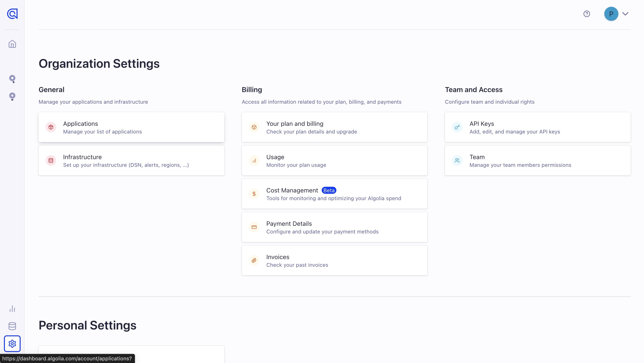Click the Settings gear sidebar icon
Viewport: 644px width, 363px height.
tap(12, 344)
